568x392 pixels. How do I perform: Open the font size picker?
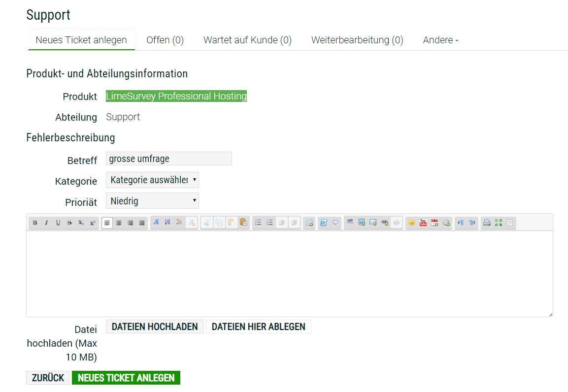click(167, 223)
